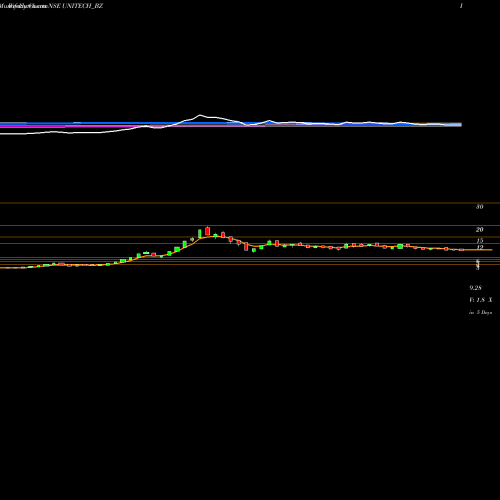The height and width of the screenshot is (500, 500).
Task: Click the tallest red candlestick at the price peak
Action: (x=208, y=231)
